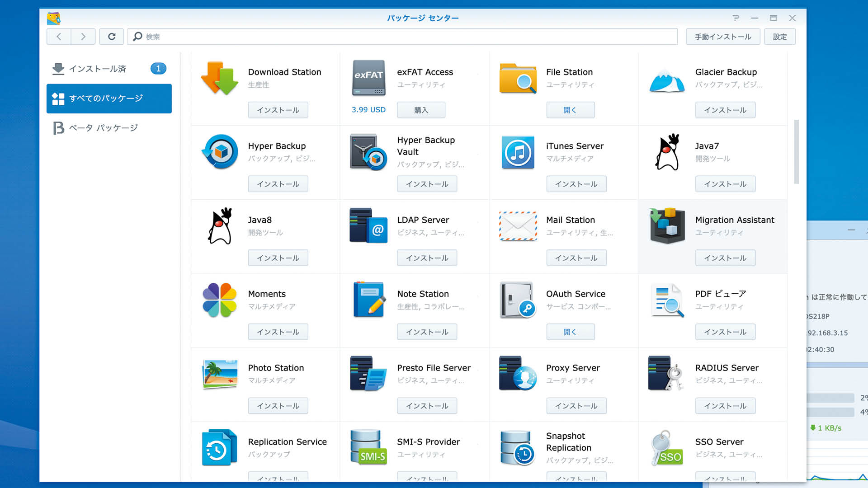
Task: Click the Download Station package icon
Action: [220, 78]
